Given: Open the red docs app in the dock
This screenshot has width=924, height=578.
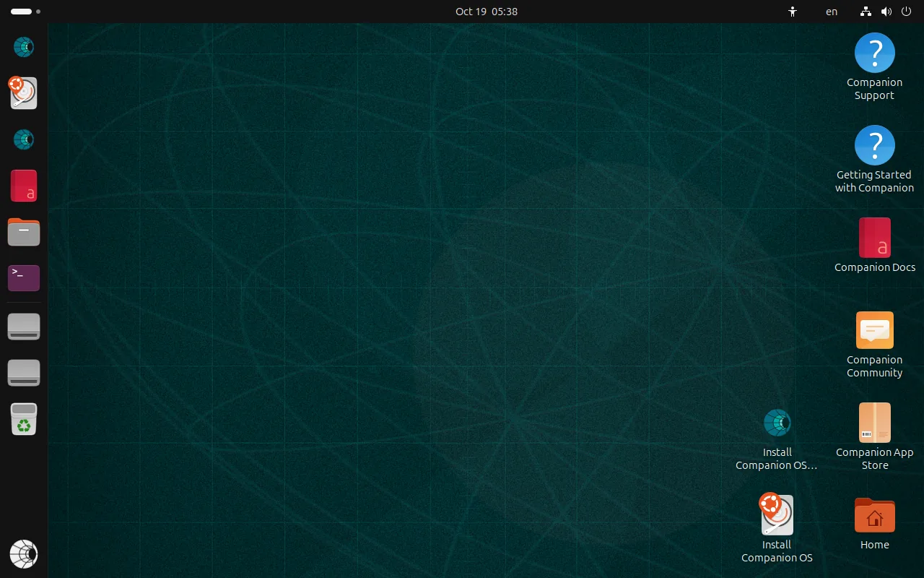Looking at the screenshot, I should click(24, 186).
